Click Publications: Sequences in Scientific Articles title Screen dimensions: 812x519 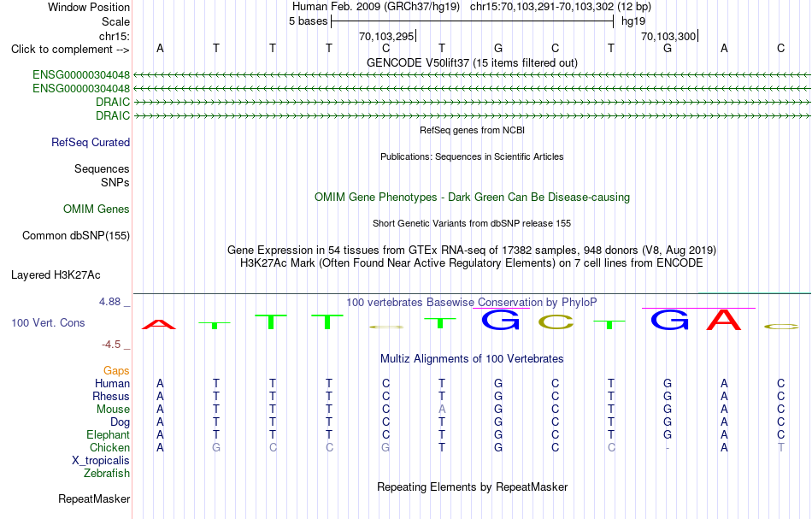point(472,156)
